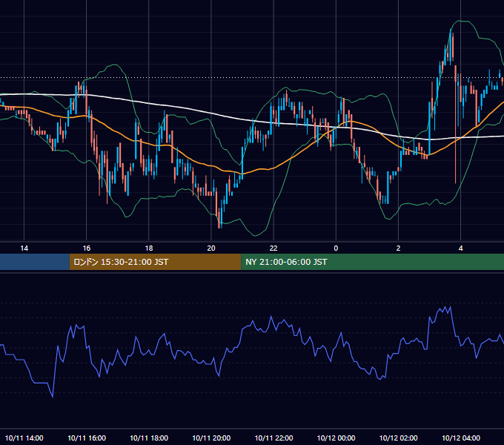Viewport: 504px width, 445px height.
Task: Click the hour label 14 on price chart axis
Action: (24, 248)
